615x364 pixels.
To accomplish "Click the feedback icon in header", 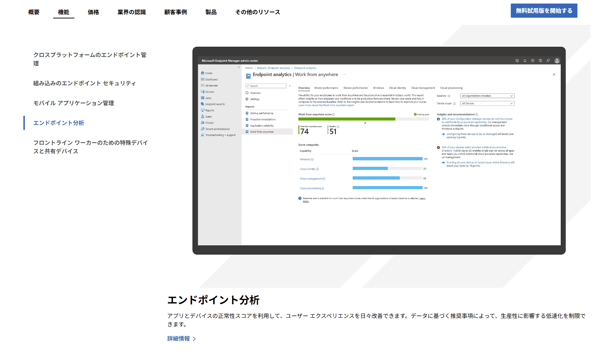I will (x=548, y=61).
